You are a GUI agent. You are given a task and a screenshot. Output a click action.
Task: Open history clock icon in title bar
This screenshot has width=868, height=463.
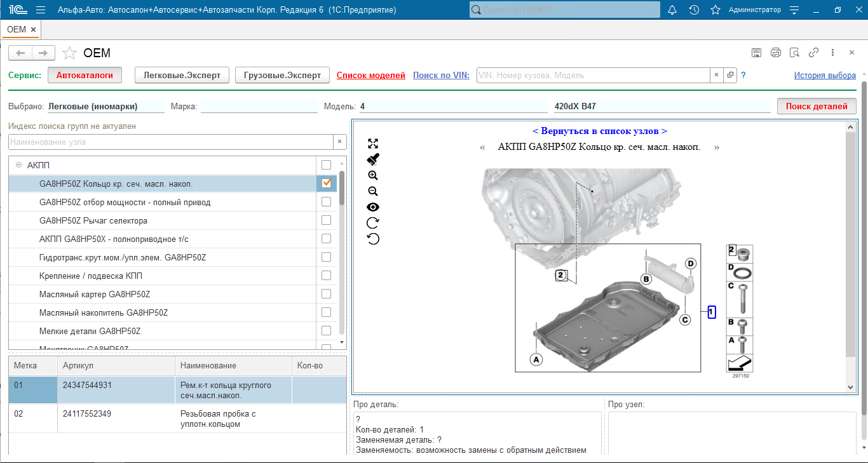[x=694, y=10]
